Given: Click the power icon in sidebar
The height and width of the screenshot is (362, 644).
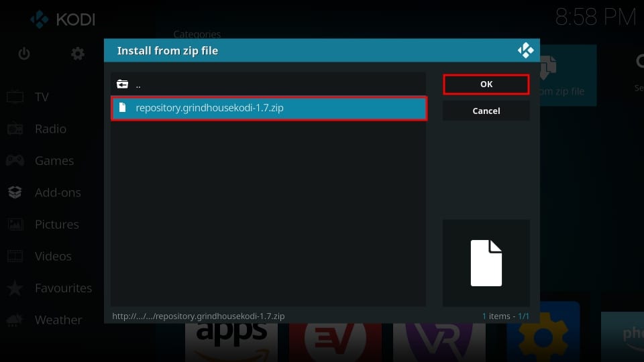Looking at the screenshot, I should 24,54.
